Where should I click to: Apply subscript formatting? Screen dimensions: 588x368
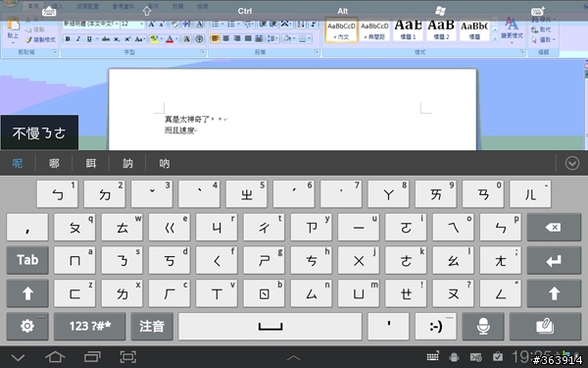(x=117, y=39)
